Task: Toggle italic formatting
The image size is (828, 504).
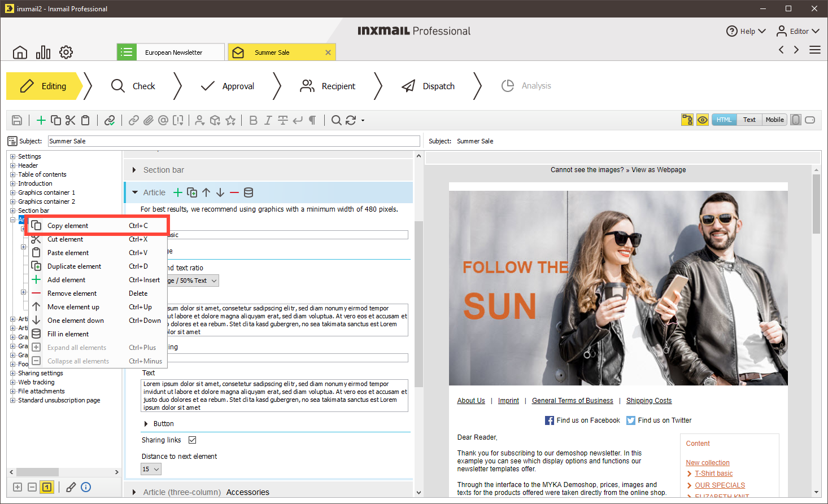Action: pos(268,120)
